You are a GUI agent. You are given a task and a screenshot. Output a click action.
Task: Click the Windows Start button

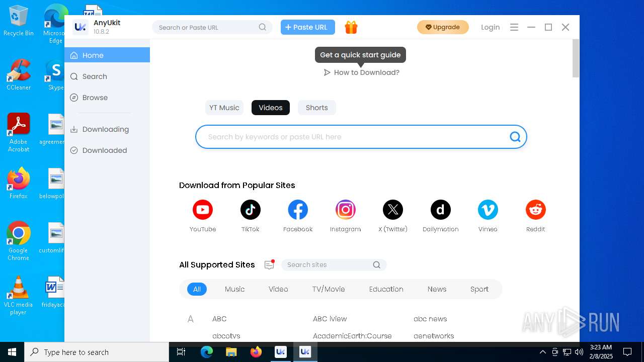pyautogui.click(x=12, y=352)
